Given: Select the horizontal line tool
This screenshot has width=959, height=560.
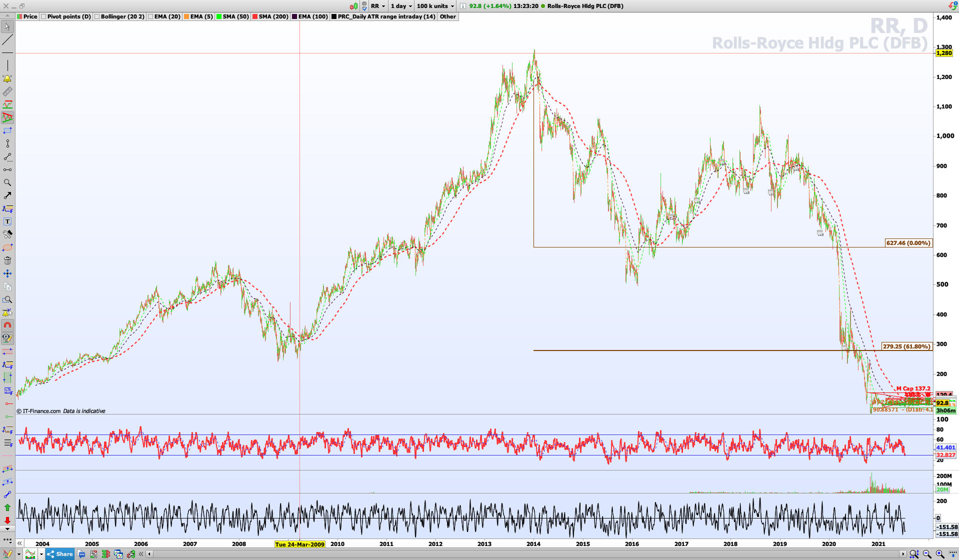Looking at the screenshot, I should click(7, 52).
